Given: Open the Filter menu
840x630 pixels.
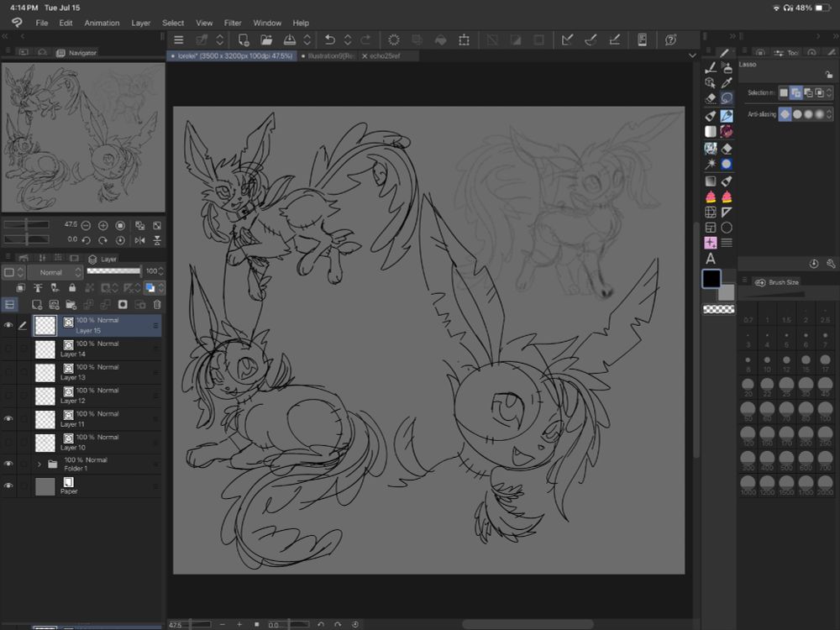Looking at the screenshot, I should [233, 23].
